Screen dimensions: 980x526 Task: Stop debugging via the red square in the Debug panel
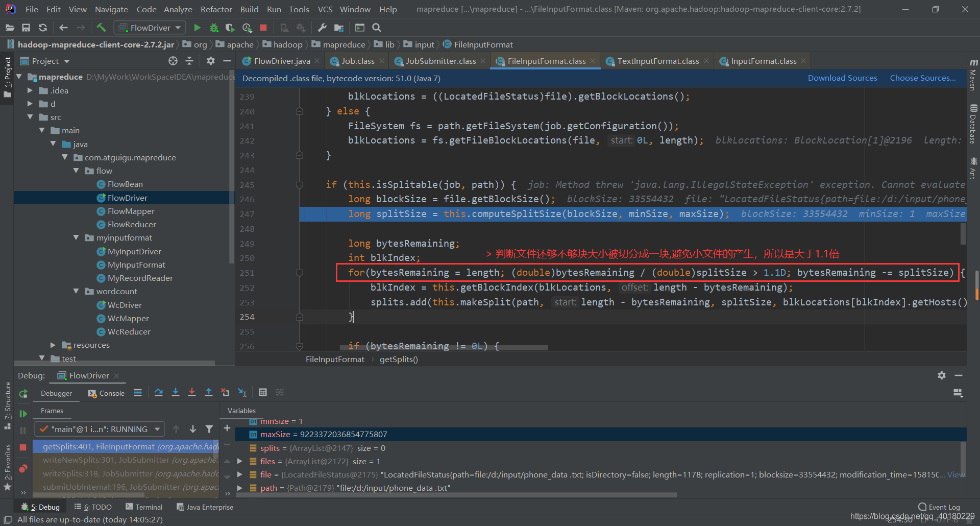click(x=23, y=447)
